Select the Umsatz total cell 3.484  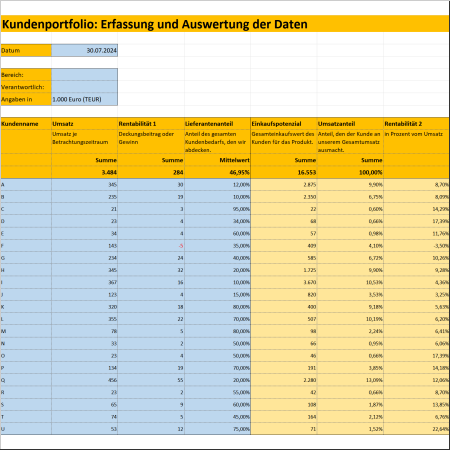[x=85, y=172]
